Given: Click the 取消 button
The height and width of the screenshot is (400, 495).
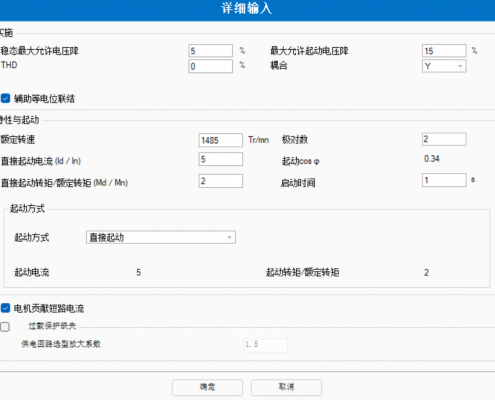Looking at the screenshot, I should [286, 387].
